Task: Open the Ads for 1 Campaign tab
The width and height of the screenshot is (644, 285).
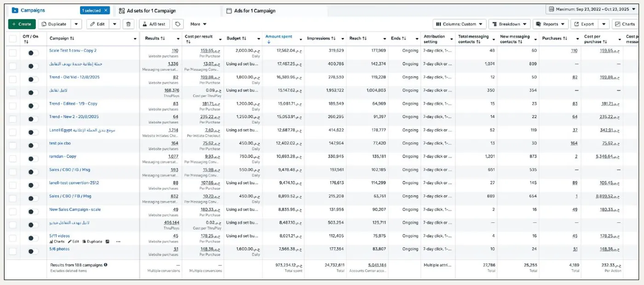Action: [251, 11]
